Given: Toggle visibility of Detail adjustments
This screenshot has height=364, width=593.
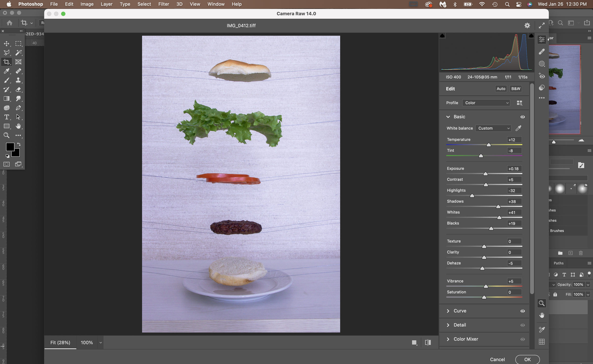Looking at the screenshot, I should point(523,325).
